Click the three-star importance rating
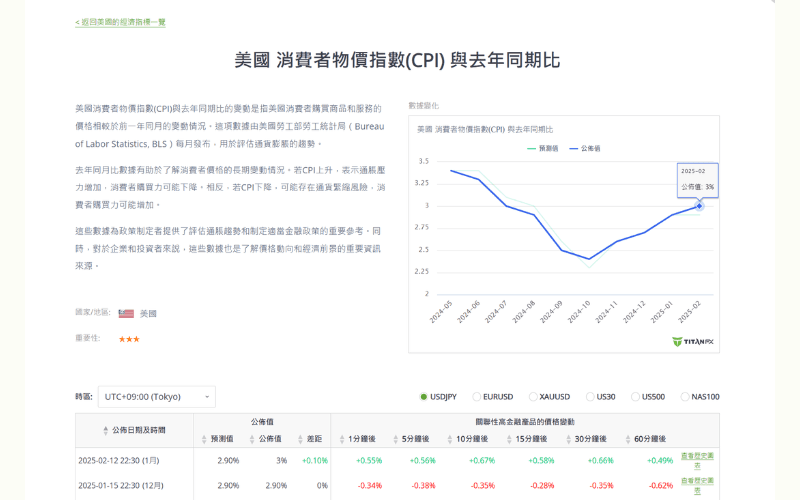The width and height of the screenshot is (800, 500). [129, 339]
